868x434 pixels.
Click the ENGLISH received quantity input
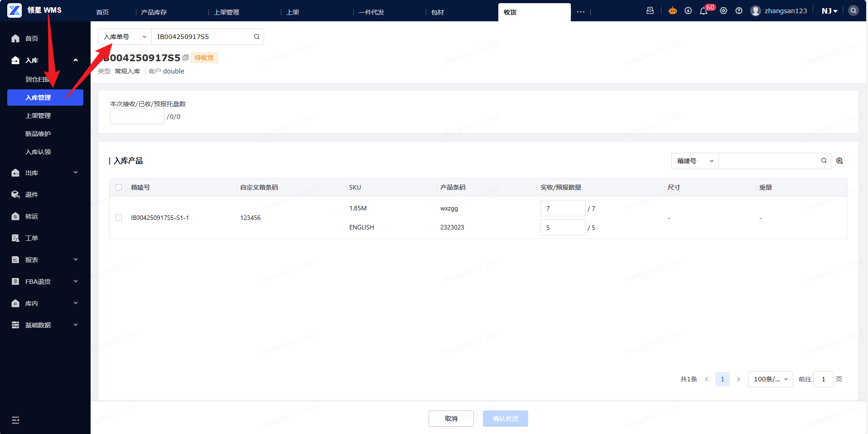563,227
